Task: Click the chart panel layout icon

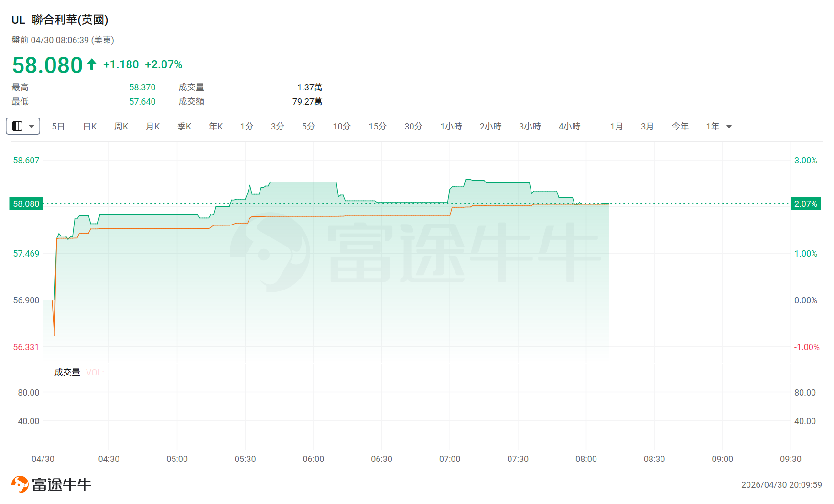Action: tap(17, 126)
